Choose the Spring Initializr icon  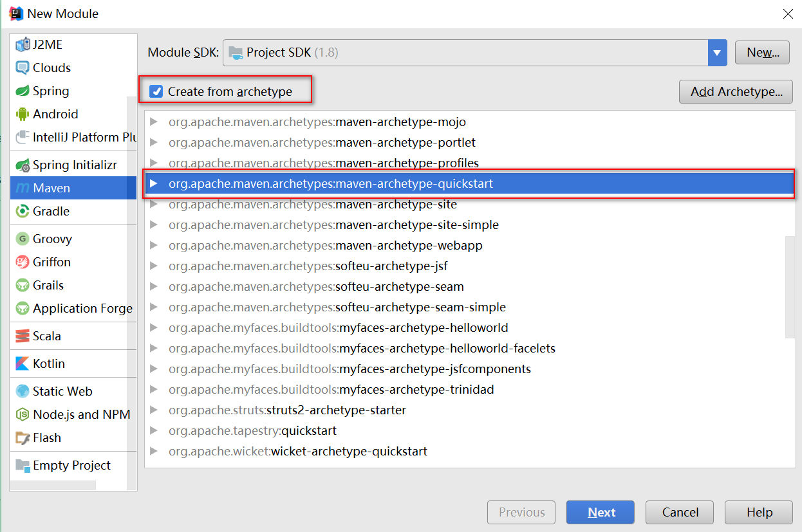coord(23,165)
